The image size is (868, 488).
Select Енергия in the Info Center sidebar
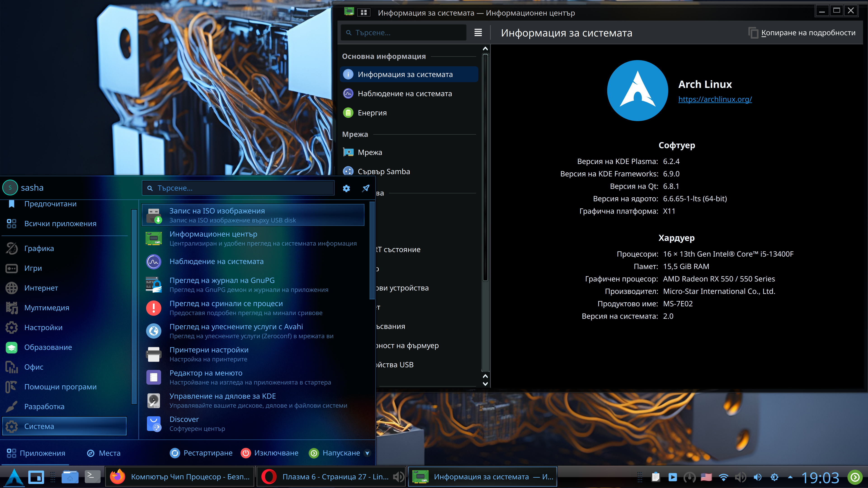tap(408, 113)
